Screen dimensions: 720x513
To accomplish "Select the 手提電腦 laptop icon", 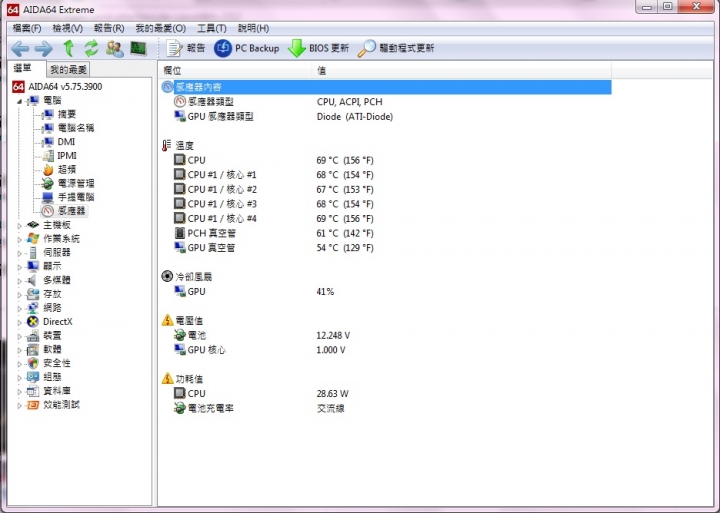I will click(48, 197).
